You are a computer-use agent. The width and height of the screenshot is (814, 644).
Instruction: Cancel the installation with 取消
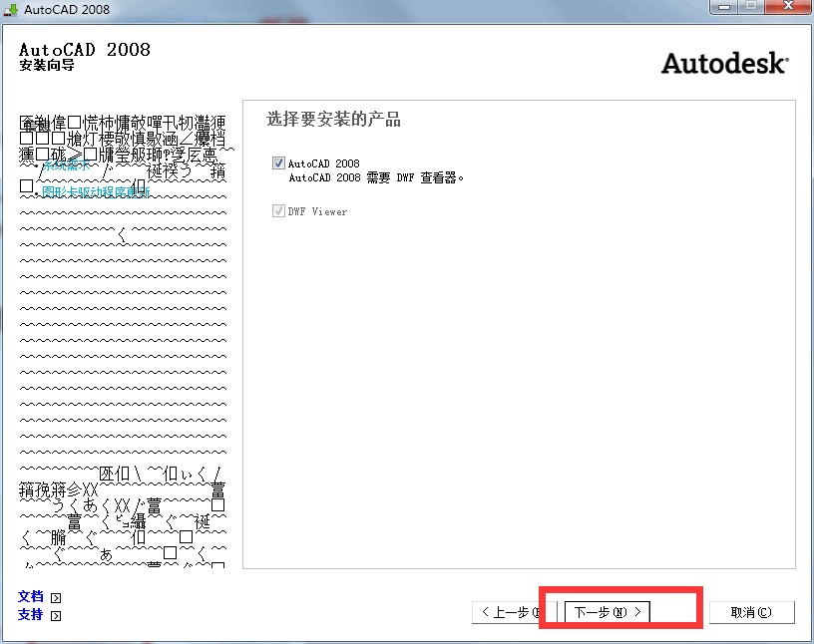[750, 612]
